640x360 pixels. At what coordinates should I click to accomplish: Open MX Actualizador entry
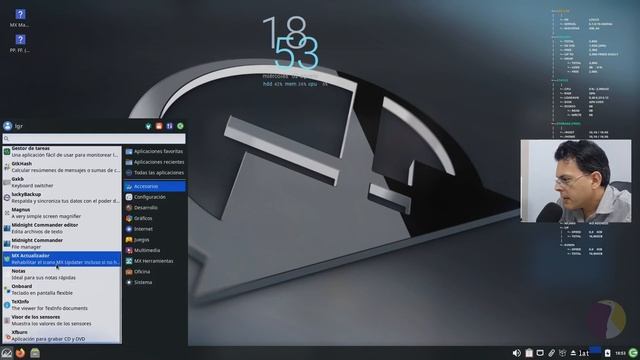coord(62,259)
